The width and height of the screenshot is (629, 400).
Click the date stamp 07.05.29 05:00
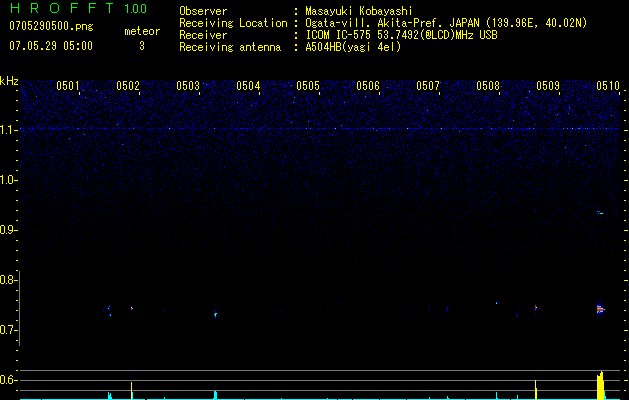[x=51, y=46]
